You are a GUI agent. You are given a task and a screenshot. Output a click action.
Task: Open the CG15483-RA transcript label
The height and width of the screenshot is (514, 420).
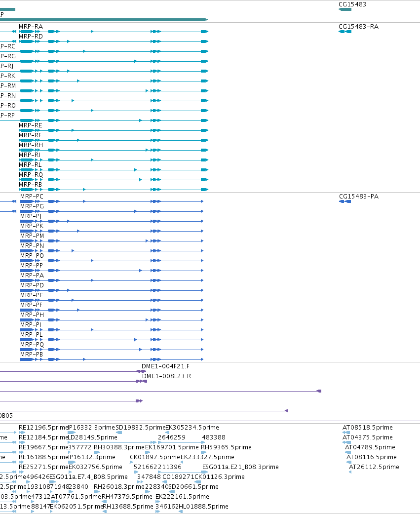(x=358, y=27)
